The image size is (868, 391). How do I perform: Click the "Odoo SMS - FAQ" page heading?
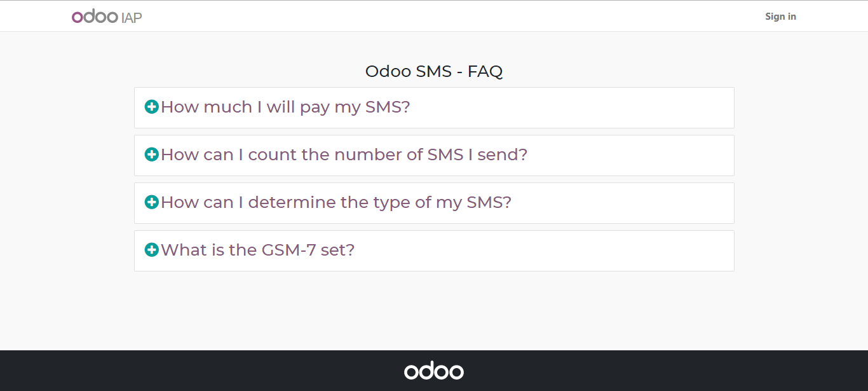tap(434, 71)
